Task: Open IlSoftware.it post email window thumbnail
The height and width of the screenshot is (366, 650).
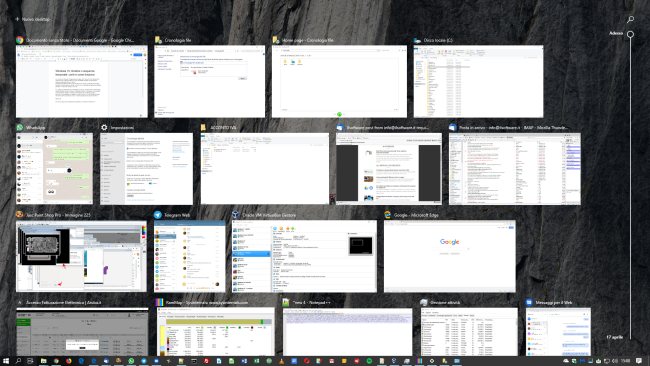Action: pyautogui.click(x=389, y=169)
